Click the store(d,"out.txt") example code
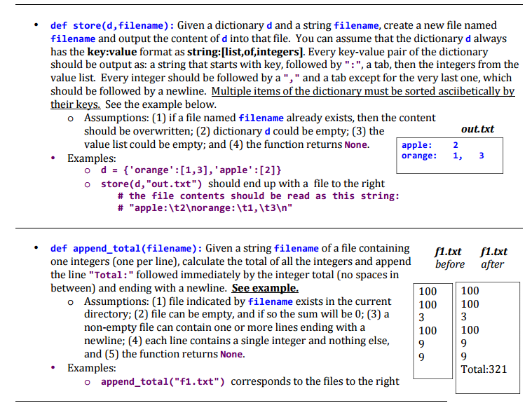The image size is (532, 403). pos(151,184)
